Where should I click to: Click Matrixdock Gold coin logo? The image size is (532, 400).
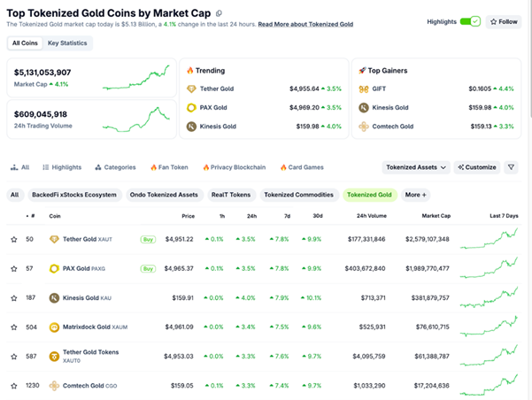click(x=55, y=327)
